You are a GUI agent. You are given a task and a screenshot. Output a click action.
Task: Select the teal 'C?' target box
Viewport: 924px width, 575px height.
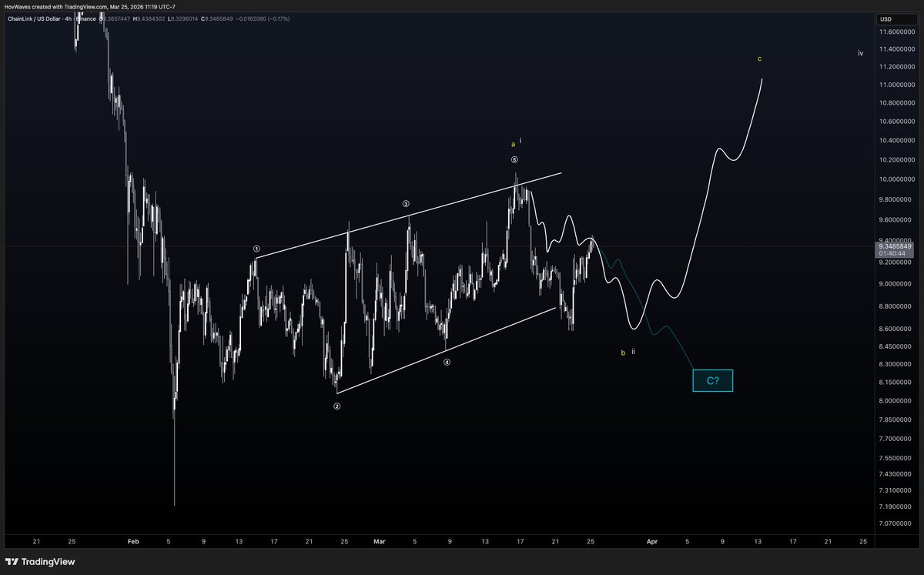click(x=712, y=381)
